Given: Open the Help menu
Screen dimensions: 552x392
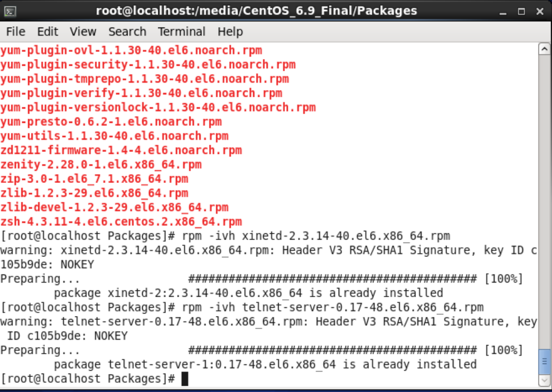Looking at the screenshot, I should (230, 31).
